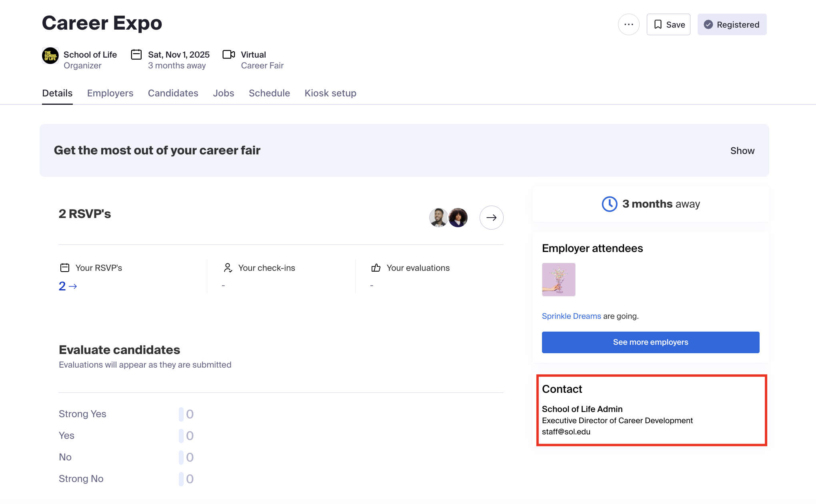This screenshot has width=816, height=504.
Task: Click the 'Career Expo' page title
Action: click(x=102, y=23)
